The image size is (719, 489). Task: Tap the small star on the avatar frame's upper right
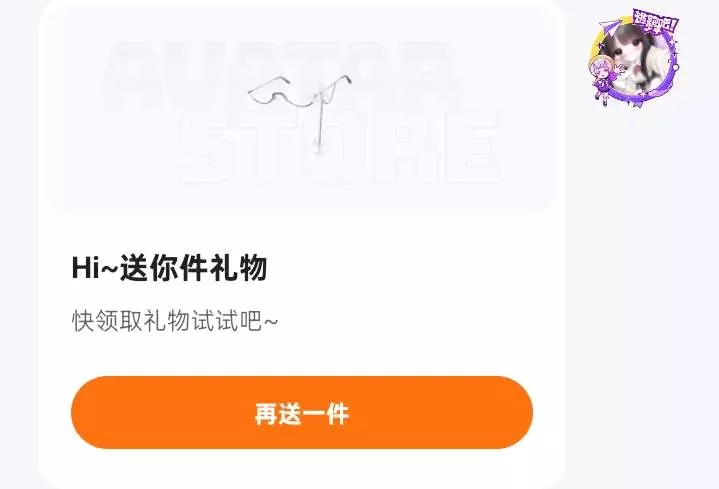[673, 43]
